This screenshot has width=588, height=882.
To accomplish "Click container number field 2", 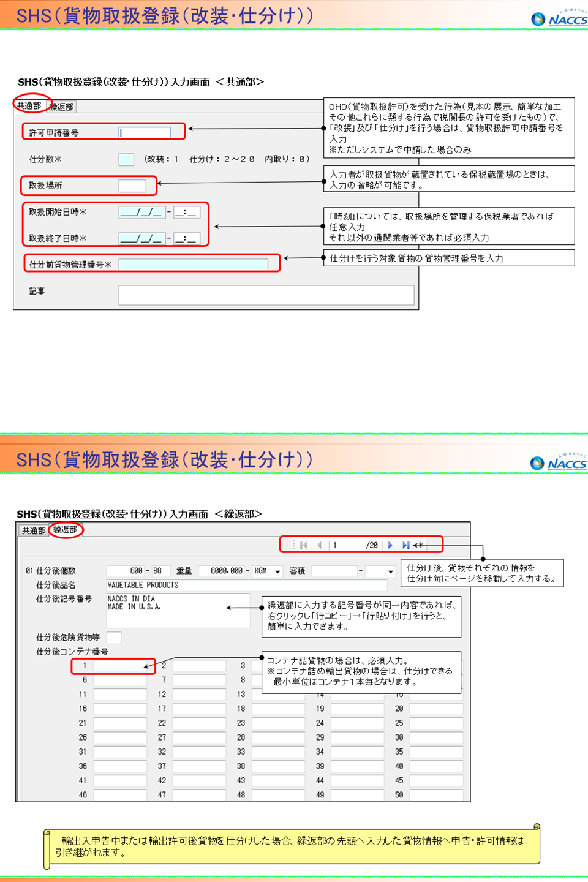I will (x=199, y=666).
